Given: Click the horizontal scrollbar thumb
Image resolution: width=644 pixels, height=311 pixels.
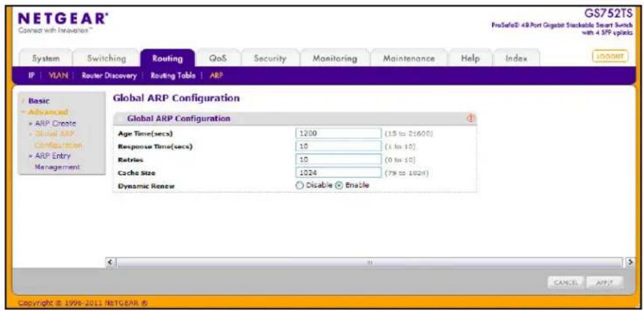Looking at the screenshot, I should click(370, 261).
